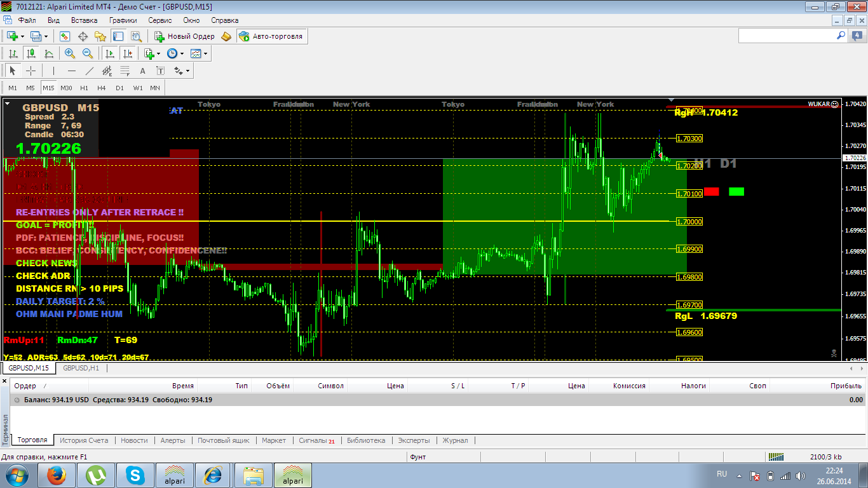Show hidden system tray icons
Viewport: 868px width, 488px height.
(738, 475)
